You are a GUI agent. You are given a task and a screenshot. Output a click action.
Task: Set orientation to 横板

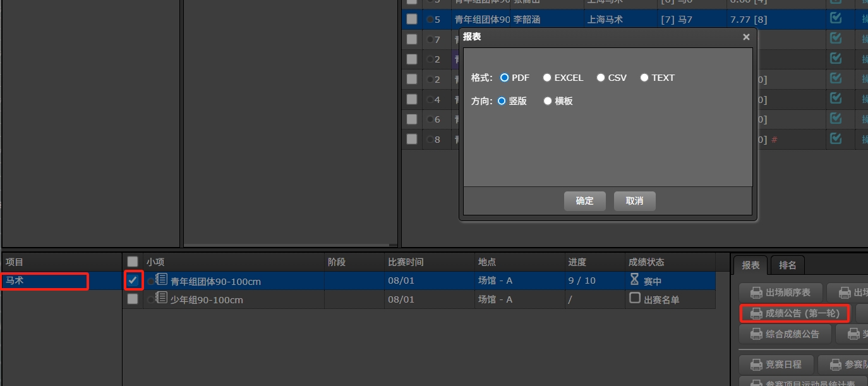(548, 101)
